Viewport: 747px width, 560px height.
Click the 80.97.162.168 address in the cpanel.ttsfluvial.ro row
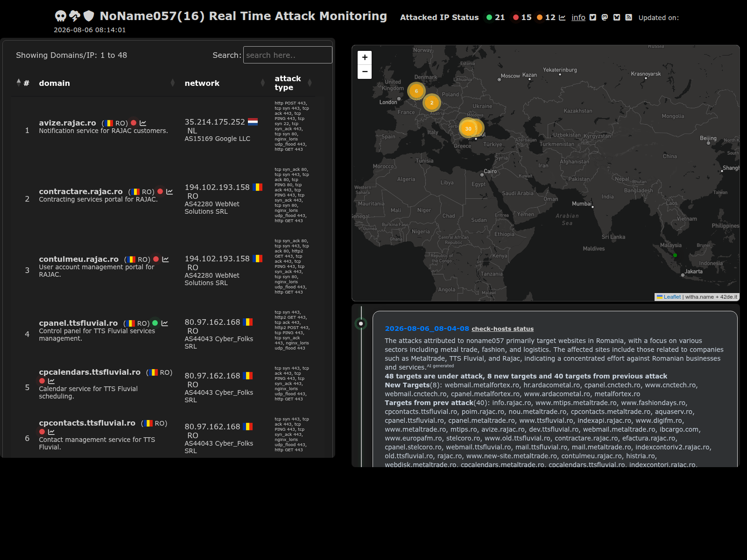click(x=212, y=322)
